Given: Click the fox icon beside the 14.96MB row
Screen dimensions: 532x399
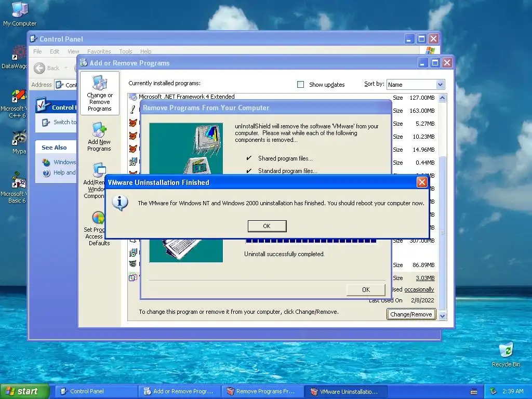Looking at the screenshot, I should (133, 149).
